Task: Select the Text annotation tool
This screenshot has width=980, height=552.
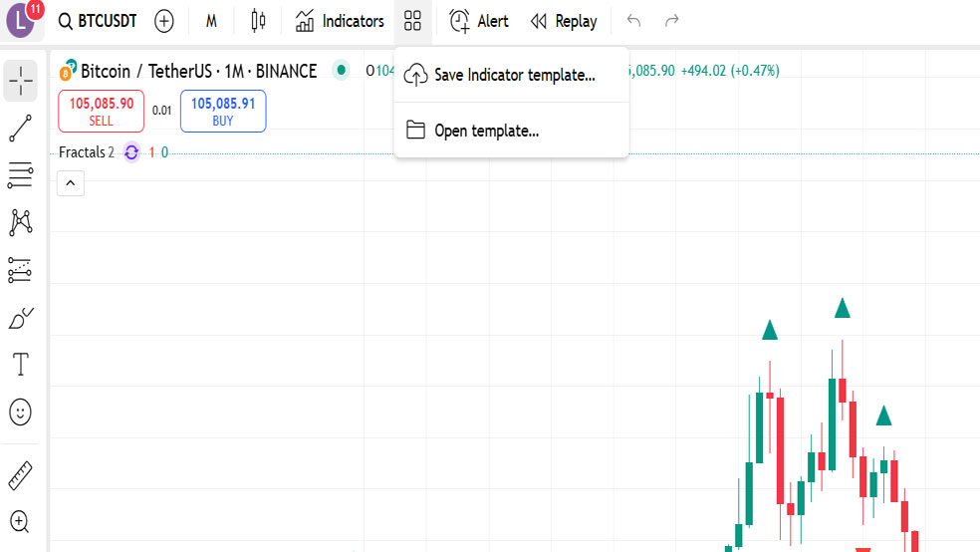Action: coord(20,364)
